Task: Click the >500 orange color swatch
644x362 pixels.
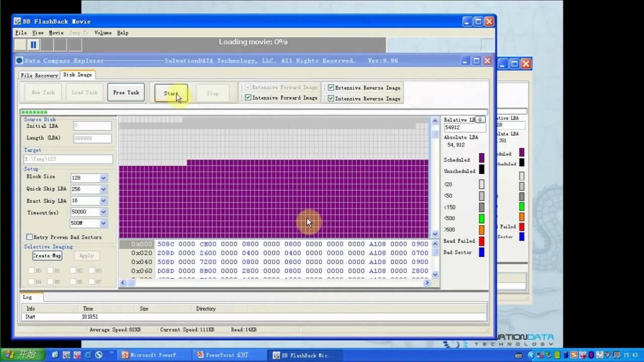Action: (481, 230)
